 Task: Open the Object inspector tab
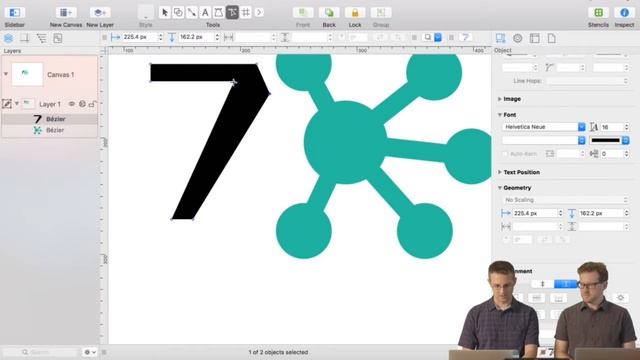point(500,38)
